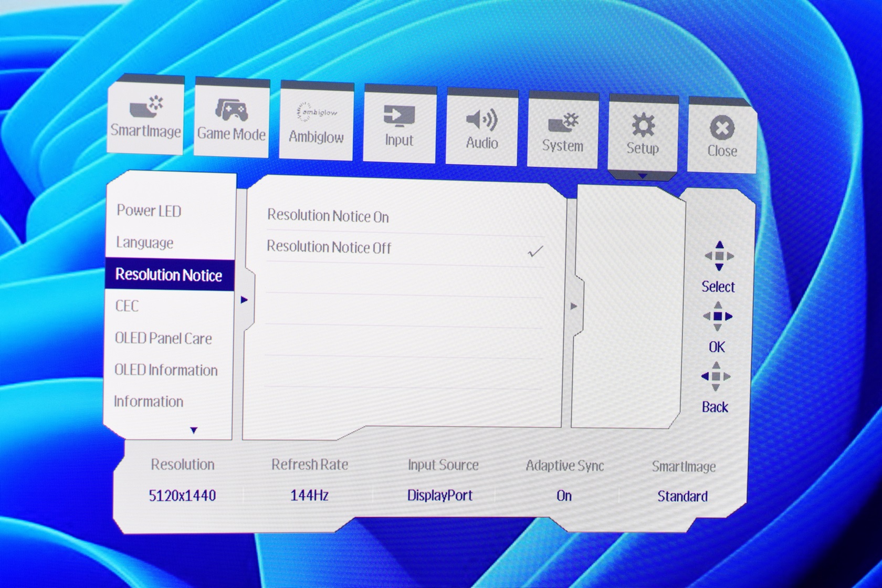Choose the checked Resolution Notice Off option
The image size is (882, 588).
[405, 248]
